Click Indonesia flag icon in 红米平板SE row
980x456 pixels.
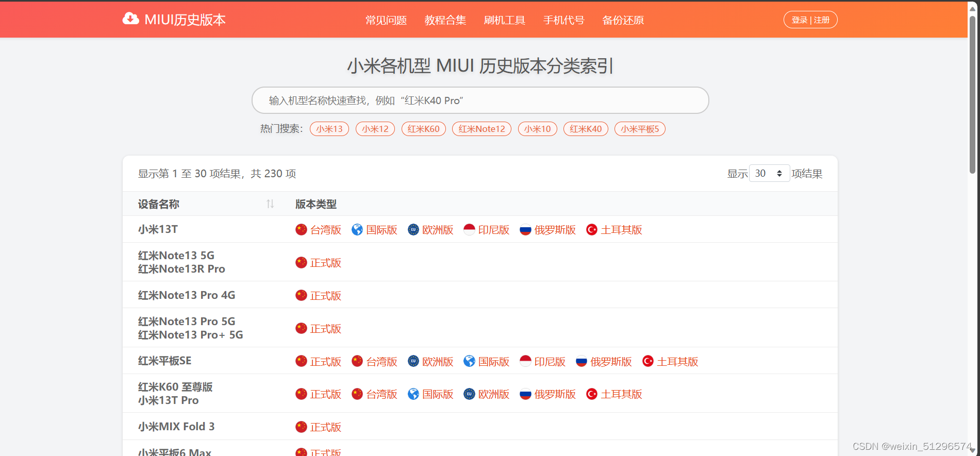(525, 361)
